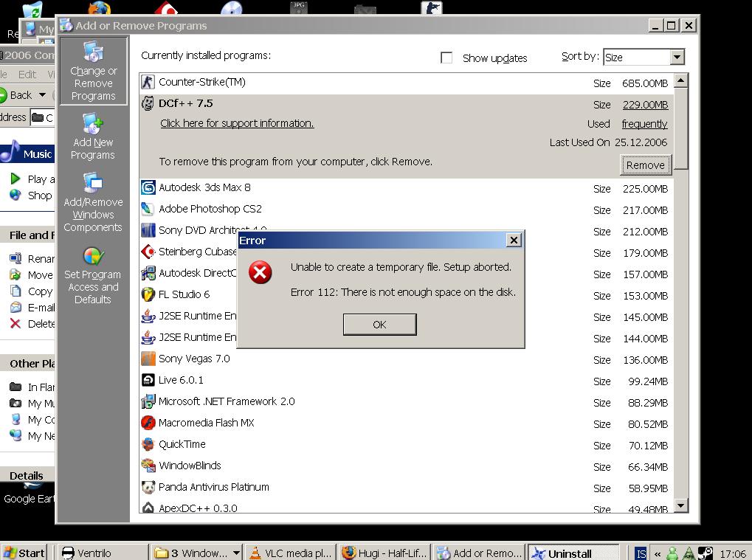Click OK in the Error dialog
The height and width of the screenshot is (560, 752).
tap(379, 325)
